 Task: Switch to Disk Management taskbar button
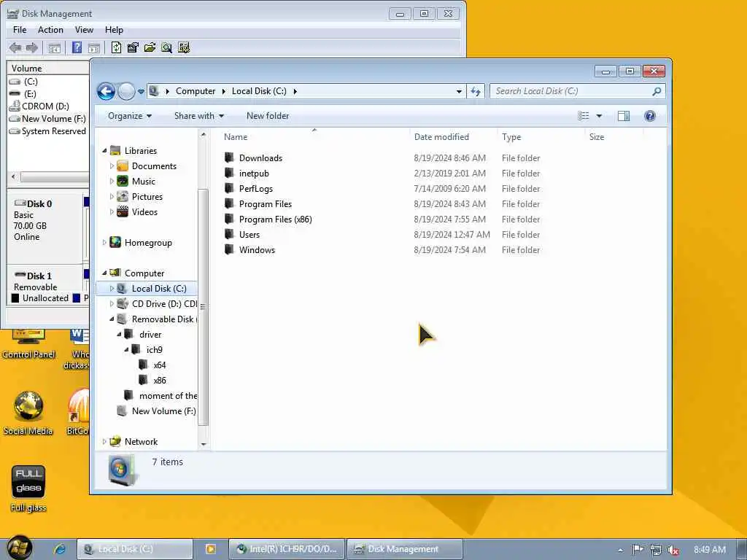(404, 549)
